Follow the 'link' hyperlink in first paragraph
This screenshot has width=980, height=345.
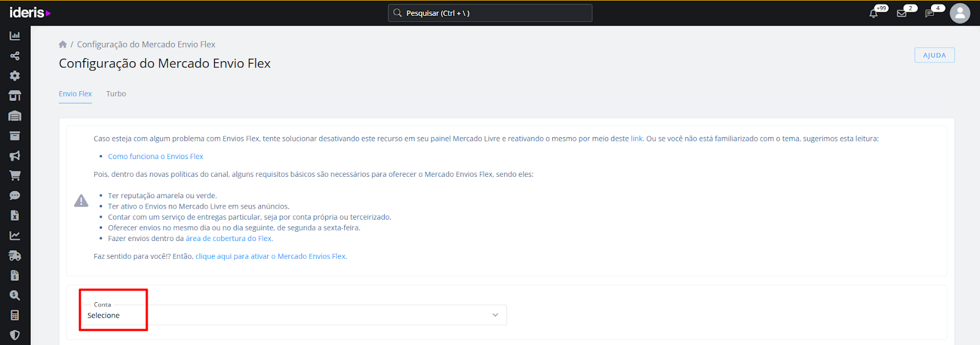pyautogui.click(x=637, y=139)
